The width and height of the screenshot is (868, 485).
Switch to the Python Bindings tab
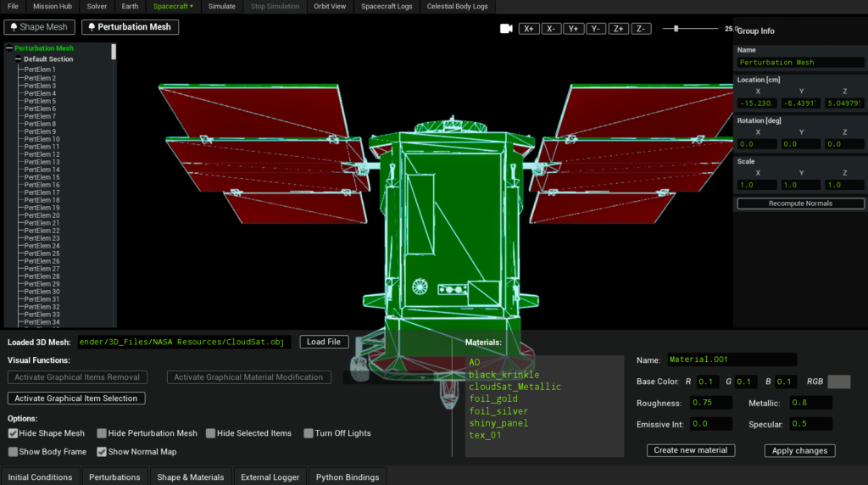348,477
